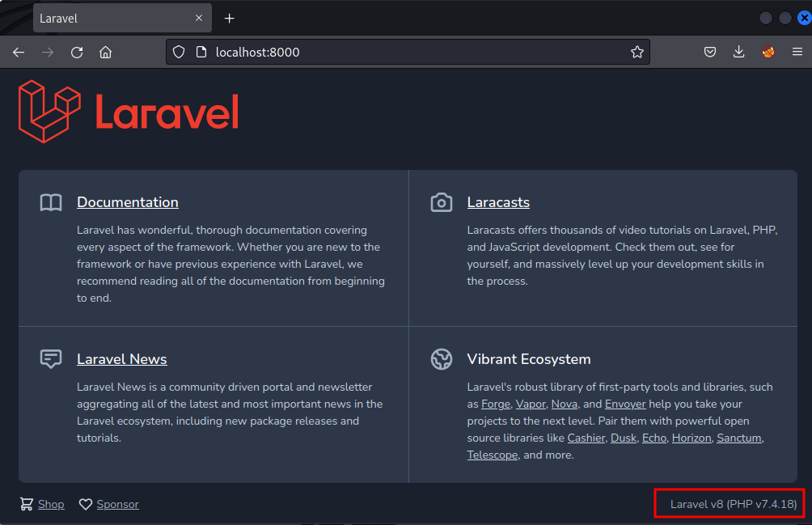Image resolution: width=812 pixels, height=525 pixels.
Task: Follow the Vapor link
Action: click(531, 404)
